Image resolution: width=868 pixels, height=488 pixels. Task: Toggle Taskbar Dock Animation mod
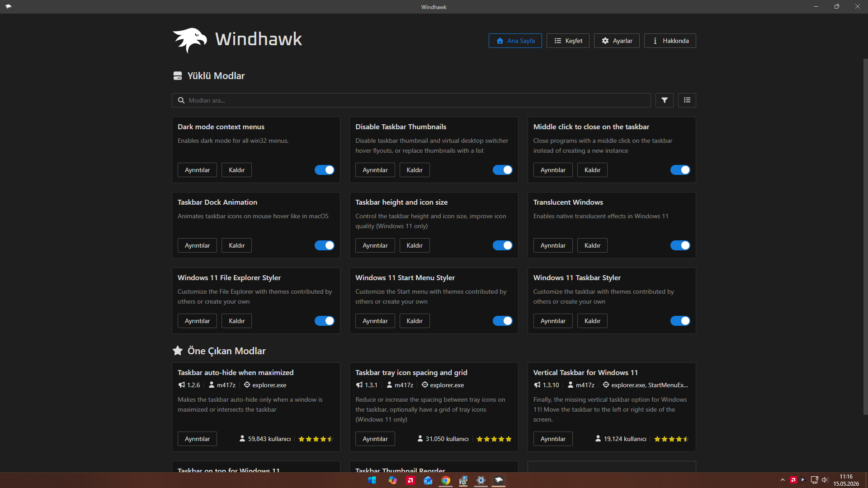pyautogui.click(x=325, y=245)
